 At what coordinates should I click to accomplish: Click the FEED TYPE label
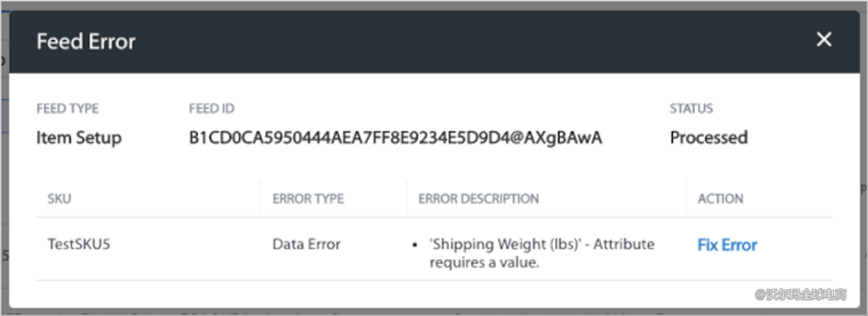67,109
